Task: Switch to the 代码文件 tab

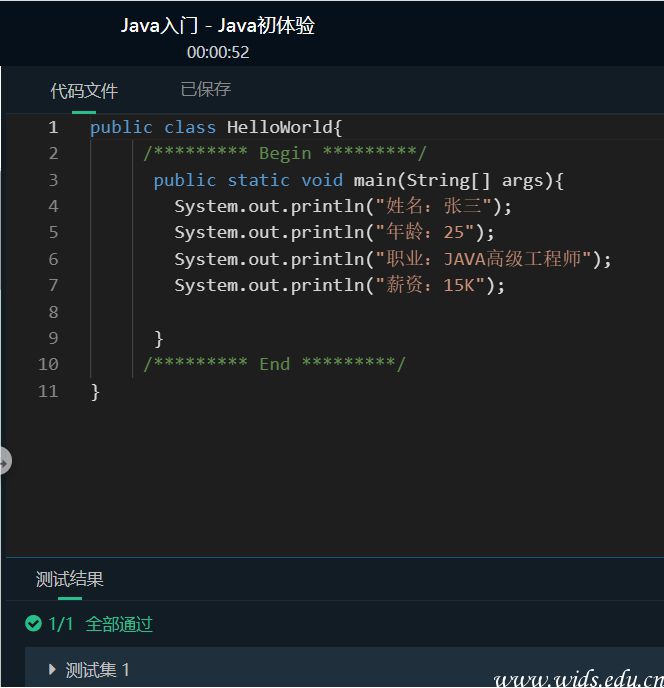Action: 84,91
